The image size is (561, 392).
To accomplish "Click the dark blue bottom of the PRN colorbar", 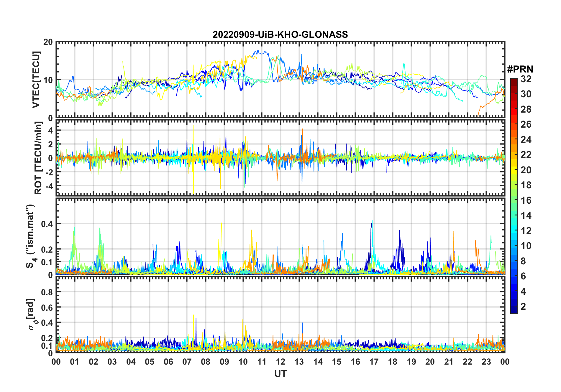I will click(x=514, y=311).
